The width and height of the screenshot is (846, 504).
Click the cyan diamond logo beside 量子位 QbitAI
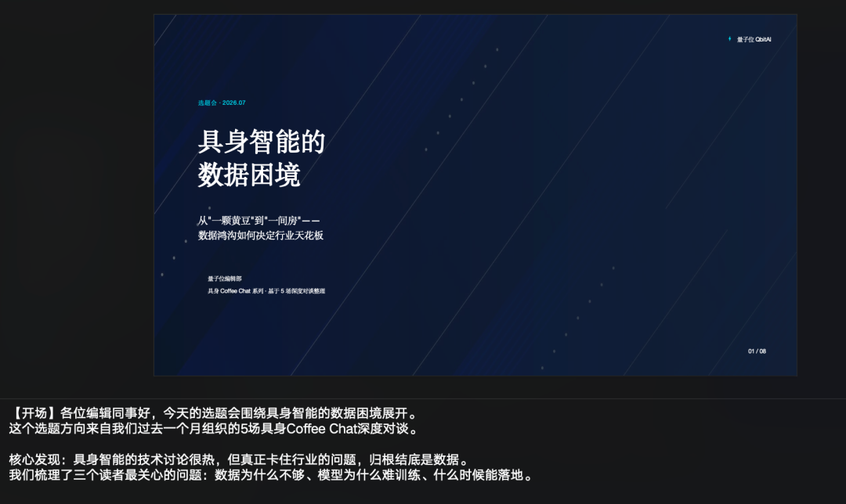(729, 39)
